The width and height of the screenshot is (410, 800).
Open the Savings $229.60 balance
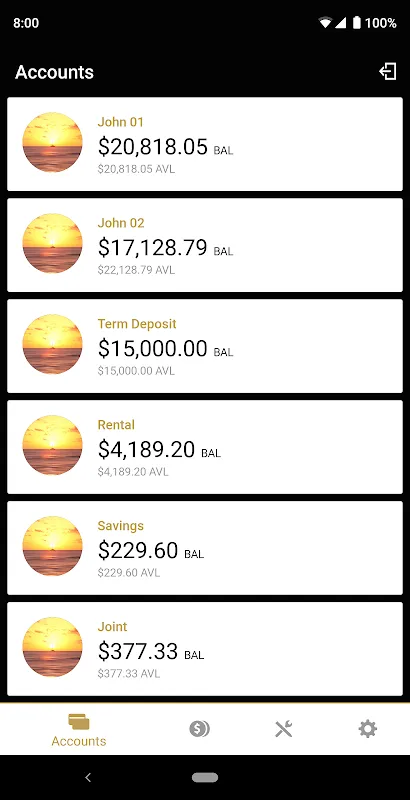coord(138,551)
